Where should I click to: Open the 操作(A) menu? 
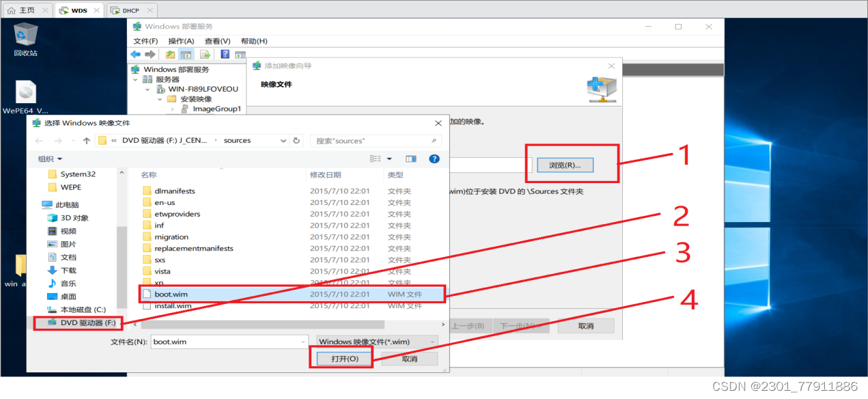point(181,41)
